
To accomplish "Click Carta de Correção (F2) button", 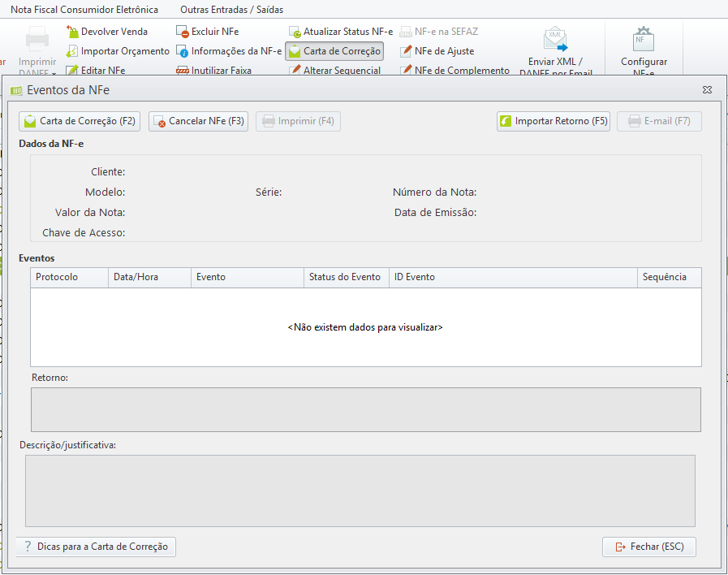I will click(x=80, y=121).
